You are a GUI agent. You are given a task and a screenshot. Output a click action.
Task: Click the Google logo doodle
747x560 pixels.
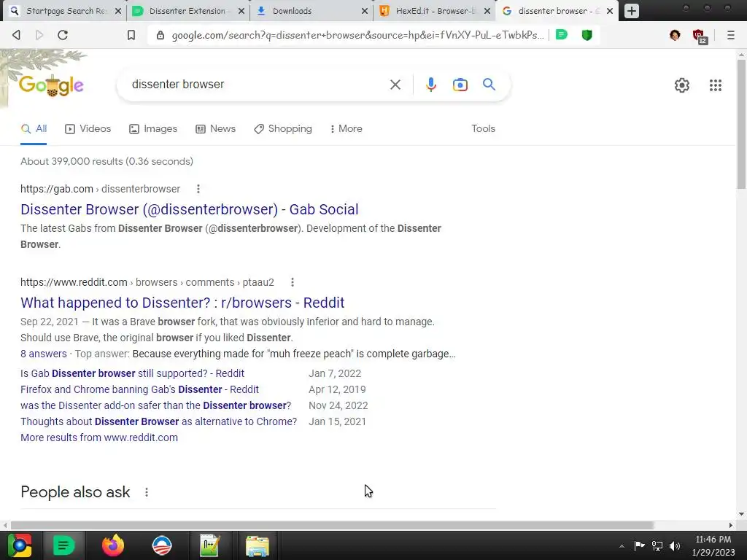point(51,85)
